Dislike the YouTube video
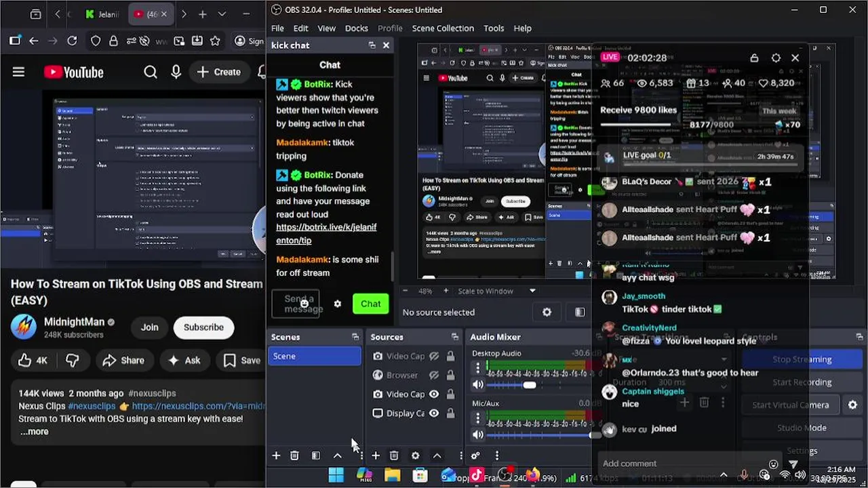The width and height of the screenshot is (868, 488). click(73, 361)
